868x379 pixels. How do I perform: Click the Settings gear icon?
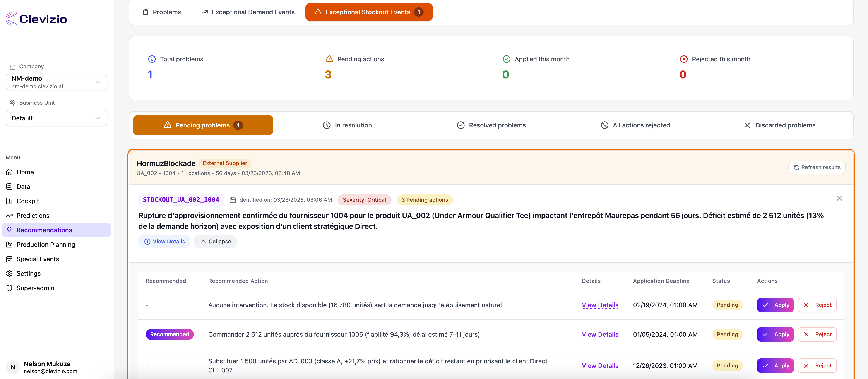tap(10, 273)
